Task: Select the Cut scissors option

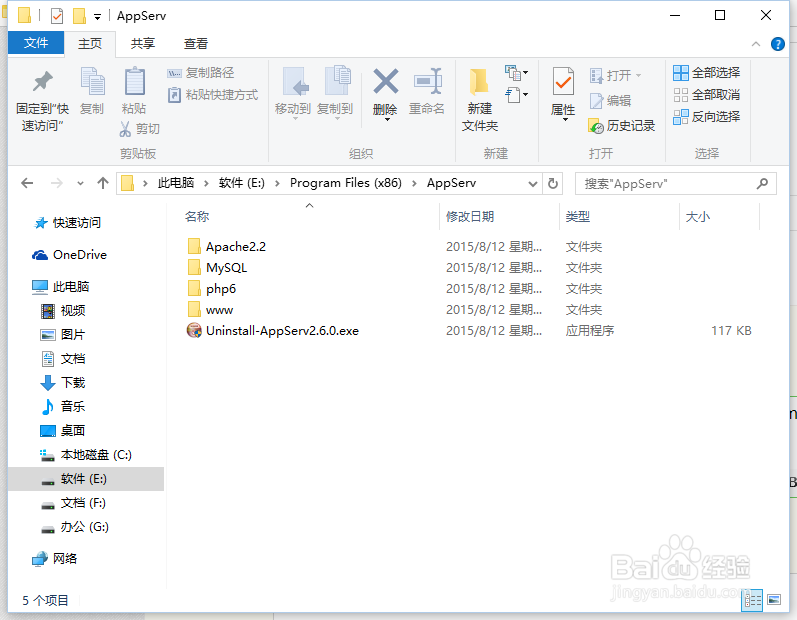Action: coord(140,129)
